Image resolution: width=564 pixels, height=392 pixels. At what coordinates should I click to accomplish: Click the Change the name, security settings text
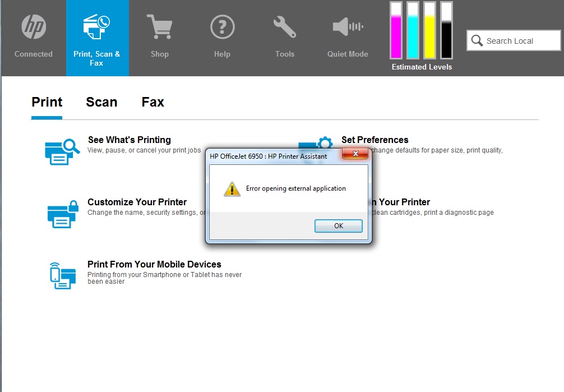[x=146, y=213]
